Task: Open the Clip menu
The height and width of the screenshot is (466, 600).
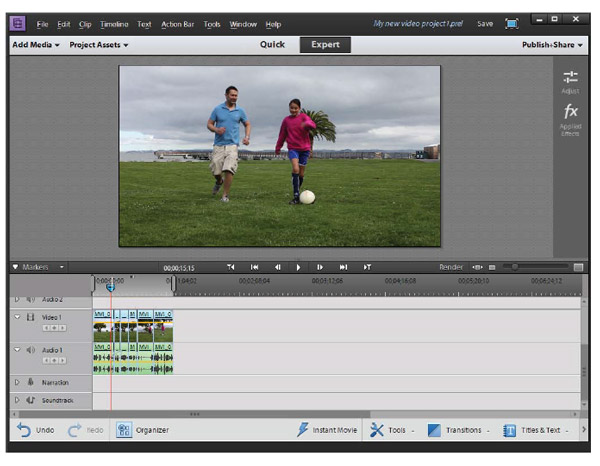Action: [x=85, y=24]
